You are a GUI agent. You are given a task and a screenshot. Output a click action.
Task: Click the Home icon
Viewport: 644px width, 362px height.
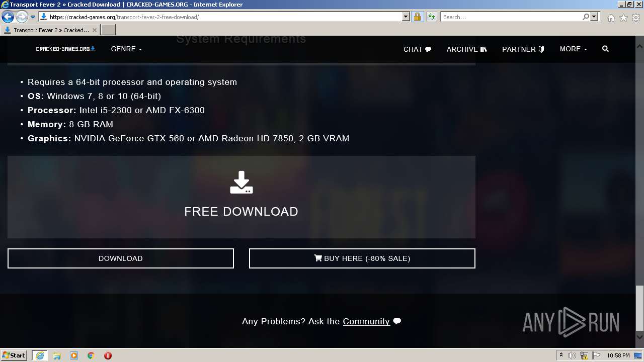(x=611, y=18)
